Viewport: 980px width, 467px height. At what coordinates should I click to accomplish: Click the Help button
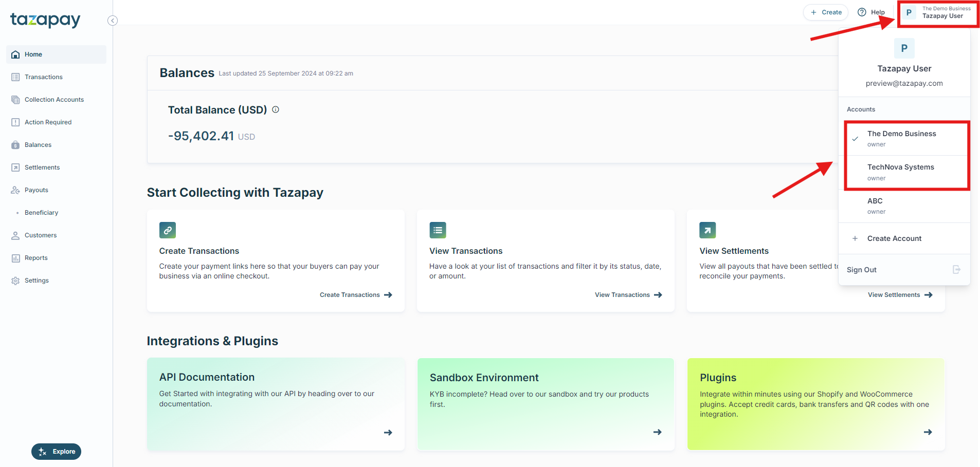[x=872, y=12]
